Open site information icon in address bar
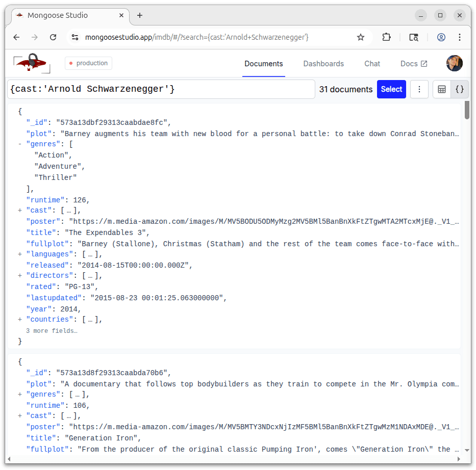This screenshot has height=470, width=476. 75,37
